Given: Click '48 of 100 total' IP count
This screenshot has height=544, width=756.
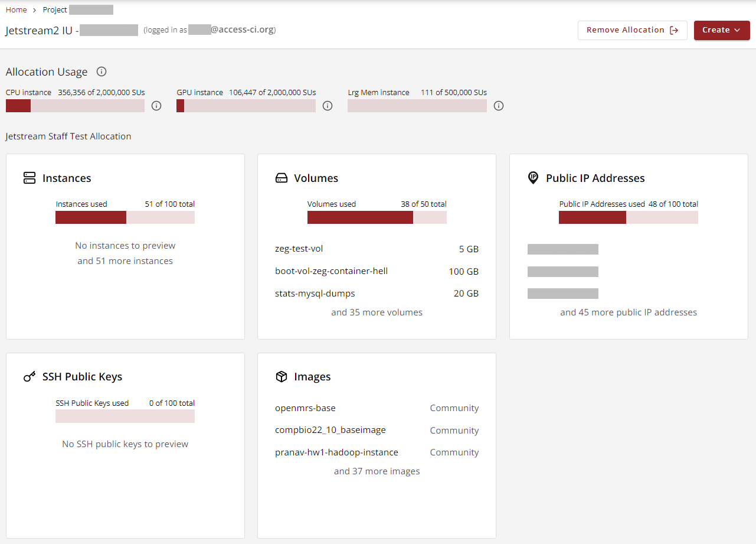Looking at the screenshot, I should pos(673,204).
